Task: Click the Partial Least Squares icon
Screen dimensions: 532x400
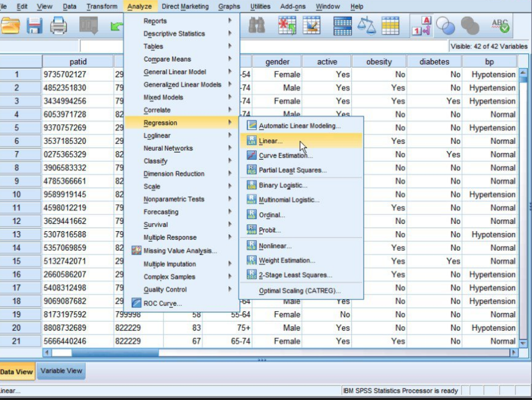Action: pos(251,170)
